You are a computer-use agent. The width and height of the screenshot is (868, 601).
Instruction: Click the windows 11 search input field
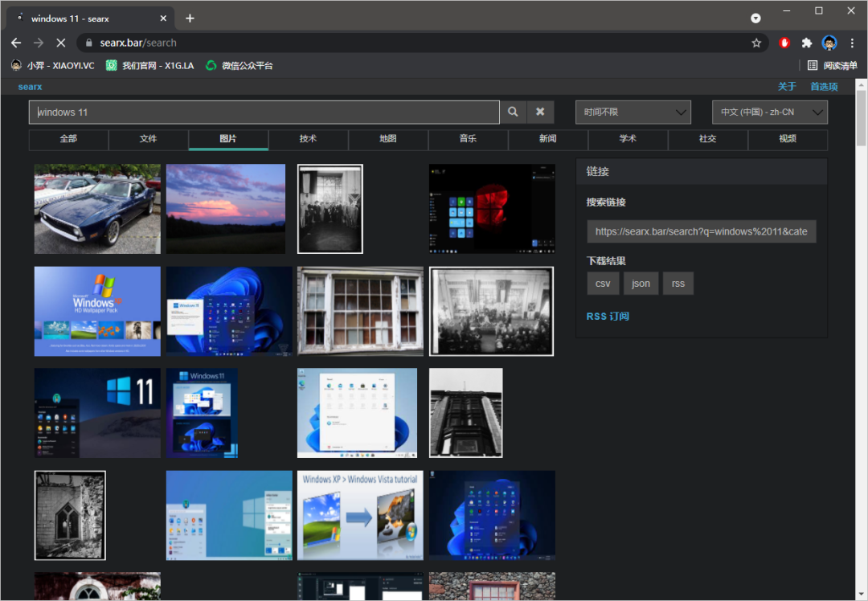coord(264,112)
